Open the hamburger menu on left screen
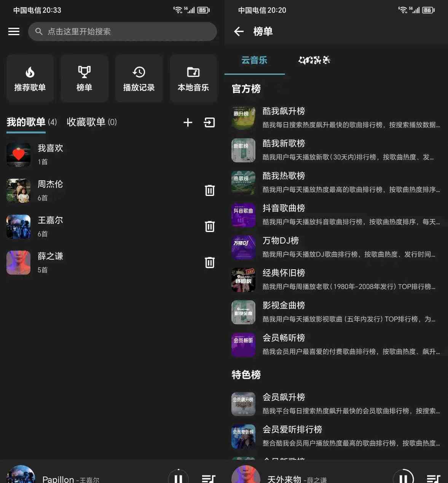 point(14,32)
